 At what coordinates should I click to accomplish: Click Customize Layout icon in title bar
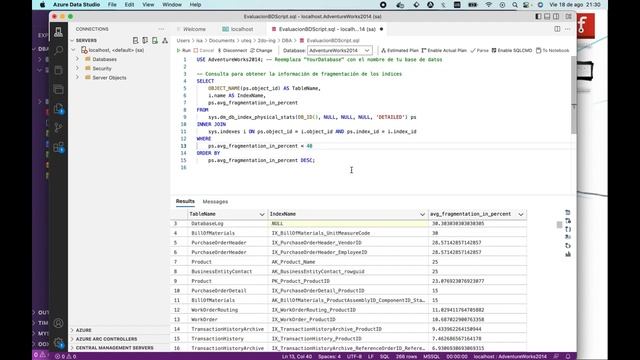click(568, 16)
